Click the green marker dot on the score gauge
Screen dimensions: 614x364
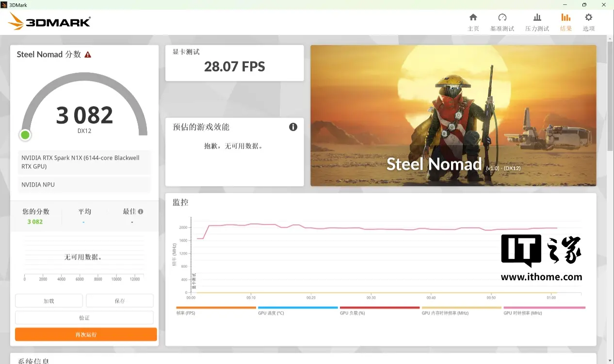25,135
